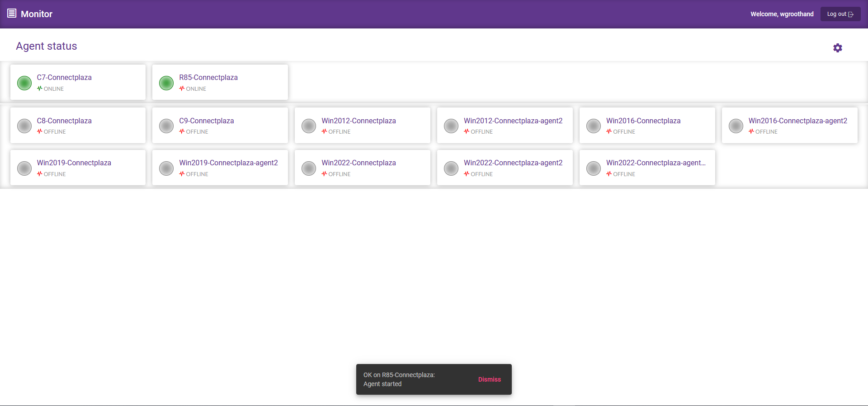This screenshot has height=406, width=868.
Task: Click C9-Connectplaza gray status indicator
Action: point(166,126)
